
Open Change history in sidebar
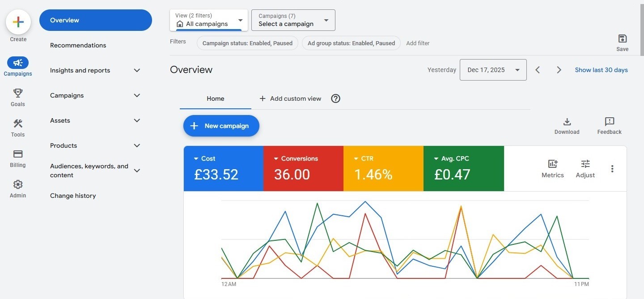point(73,196)
